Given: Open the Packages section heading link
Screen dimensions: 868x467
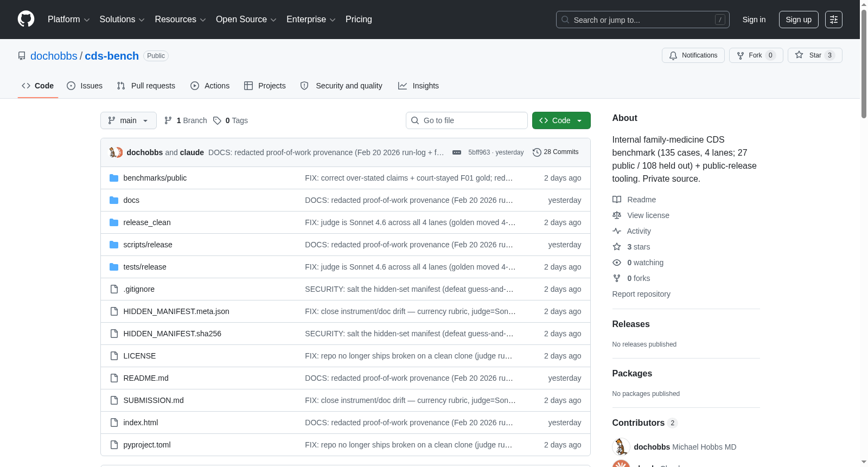Looking at the screenshot, I should pyautogui.click(x=632, y=374).
